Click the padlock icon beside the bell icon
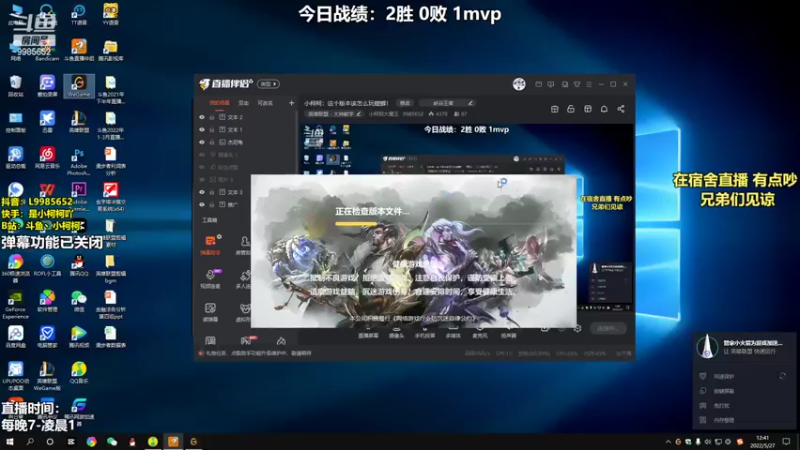The height and width of the screenshot is (450, 800). tap(571, 109)
